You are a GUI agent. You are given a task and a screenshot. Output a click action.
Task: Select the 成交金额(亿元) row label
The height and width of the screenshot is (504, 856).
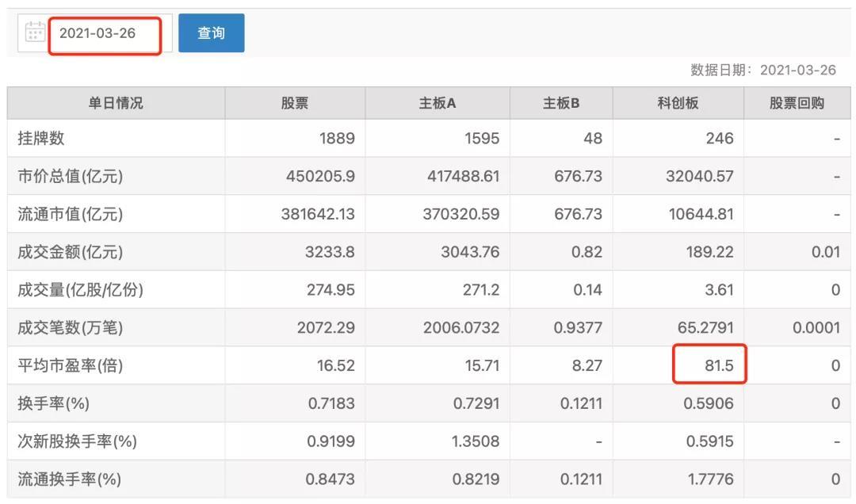tap(71, 252)
